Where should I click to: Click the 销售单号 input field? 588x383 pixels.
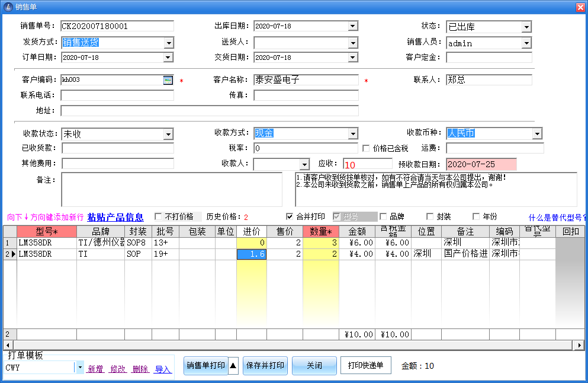(117, 26)
